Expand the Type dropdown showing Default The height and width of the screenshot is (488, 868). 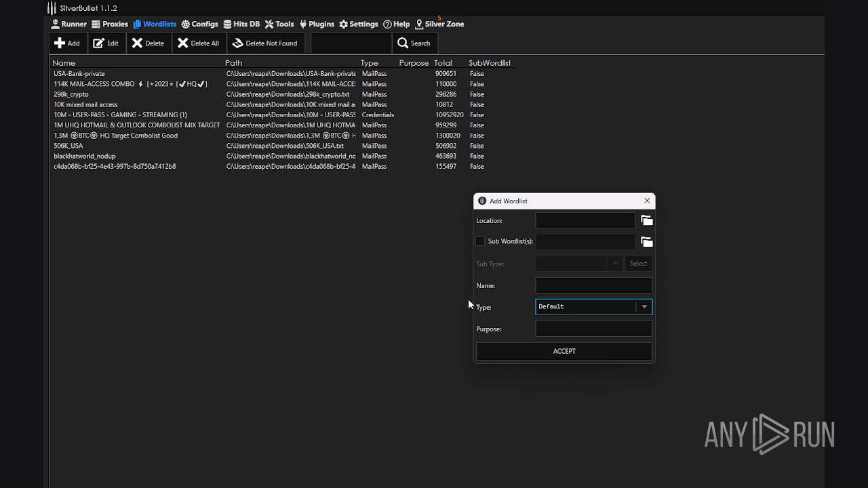tap(594, 307)
